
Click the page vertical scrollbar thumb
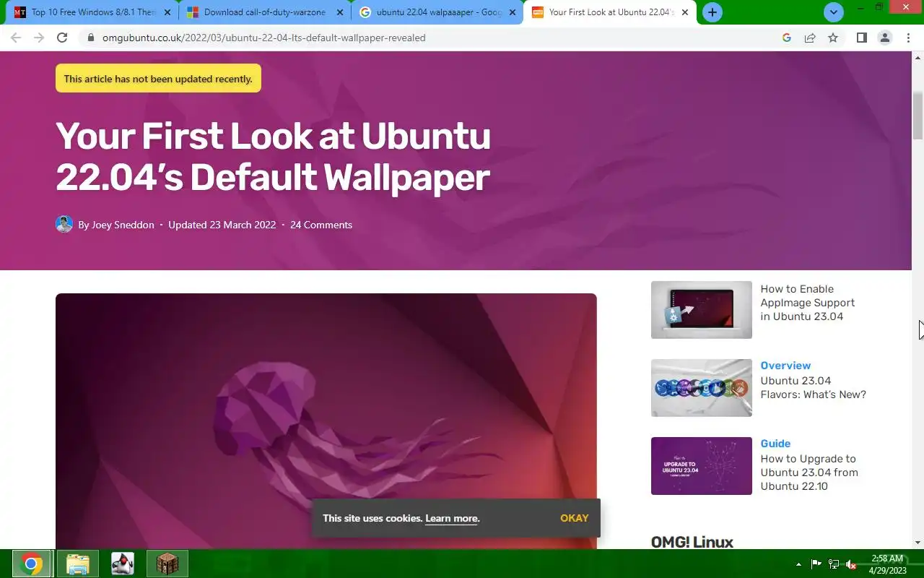pyautogui.click(x=918, y=115)
